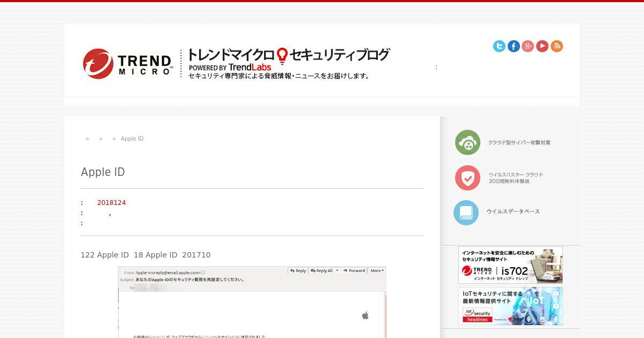Viewport: 644px width, 338px height.
Task: Click the Apple ID article heading
Action: tap(103, 172)
